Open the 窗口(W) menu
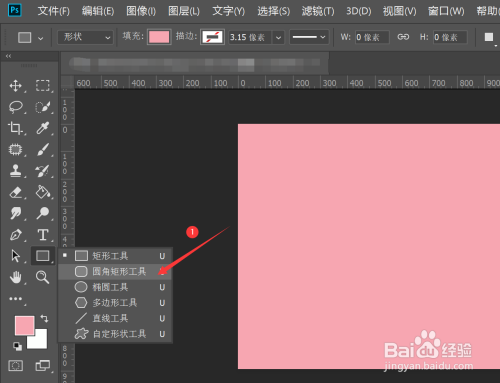500x383 pixels. [x=446, y=11]
